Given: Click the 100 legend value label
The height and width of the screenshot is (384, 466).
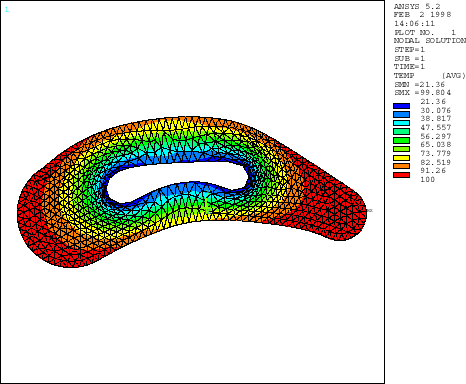Looking at the screenshot, I should [428, 180].
